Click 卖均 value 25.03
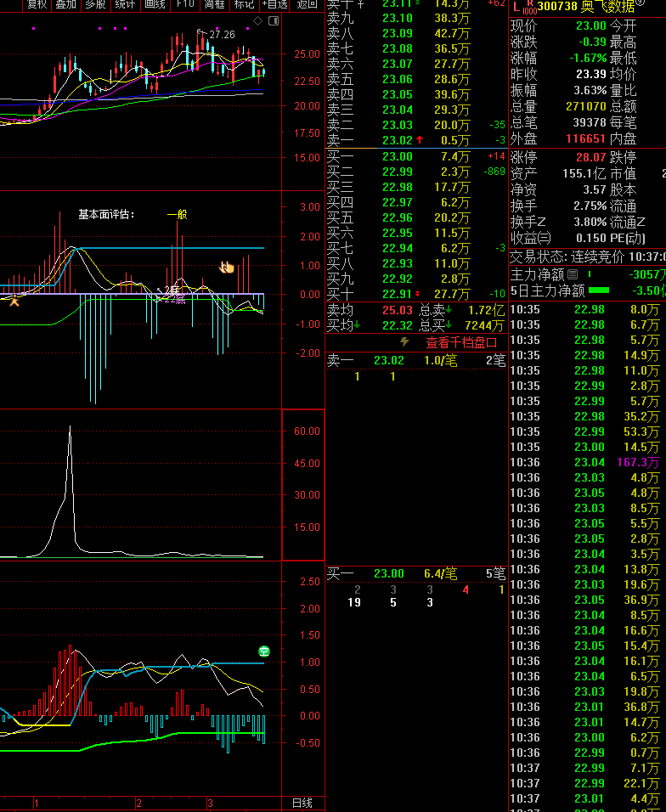This screenshot has width=666, height=812. coord(398,310)
